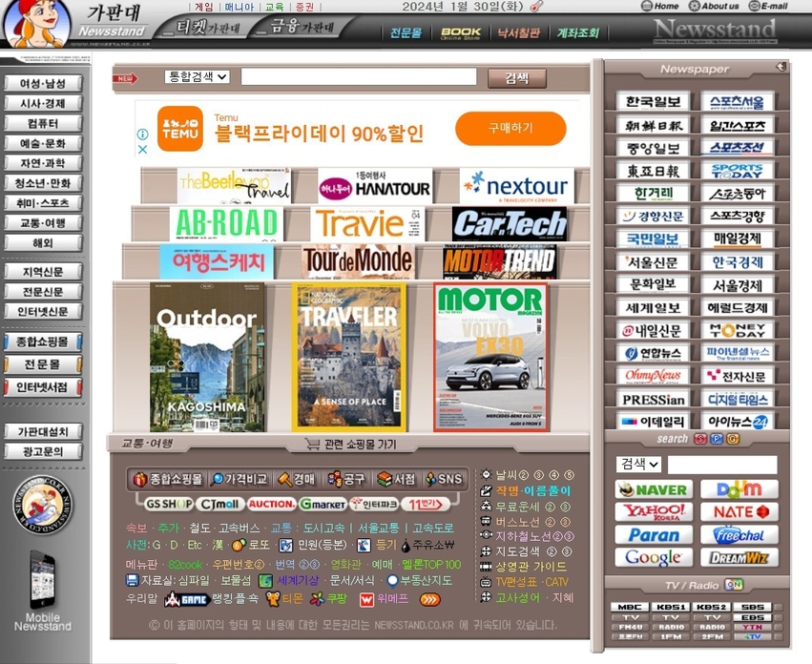Click the 상영관 가이드 film icon
This screenshot has width=812, height=664.
pyautogui.click(x=486, y=567)
